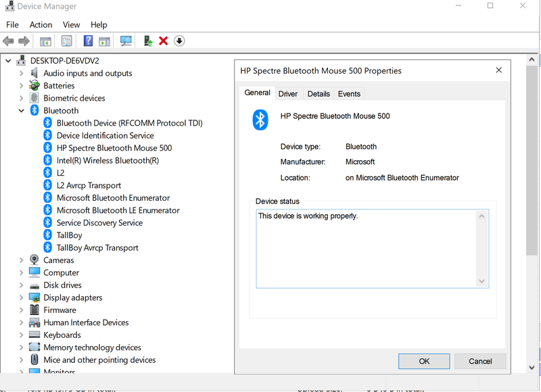The width and height of the screenshot is (541, 392).
Task: Select Intel(R) Wireless Bluetooth(R)
Action: (x=108, y=160)
